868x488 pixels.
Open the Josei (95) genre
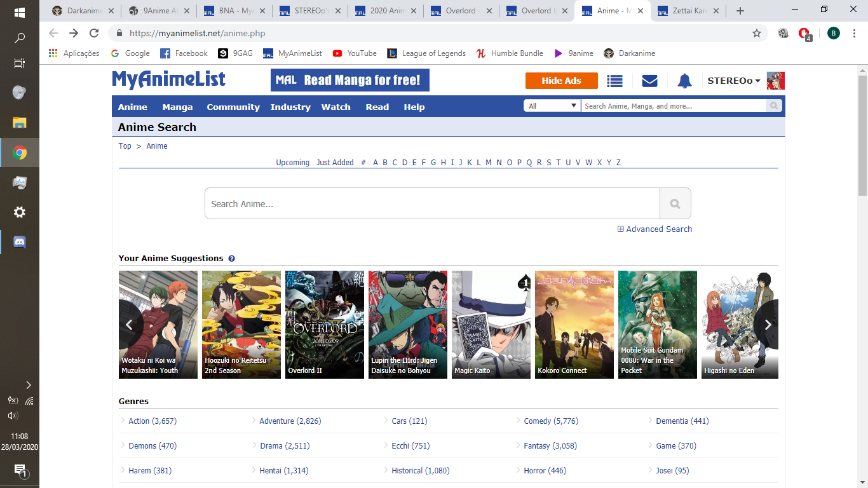pyautogui.click(x=672, y=471)
